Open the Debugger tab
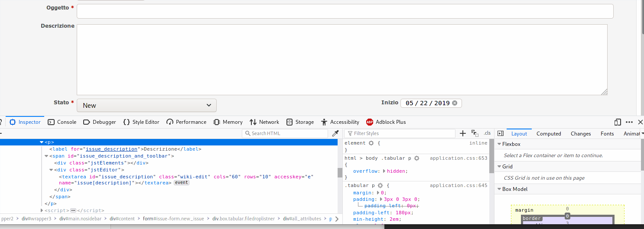The width and height of the screenshot is (644, 229). [99, 122]
